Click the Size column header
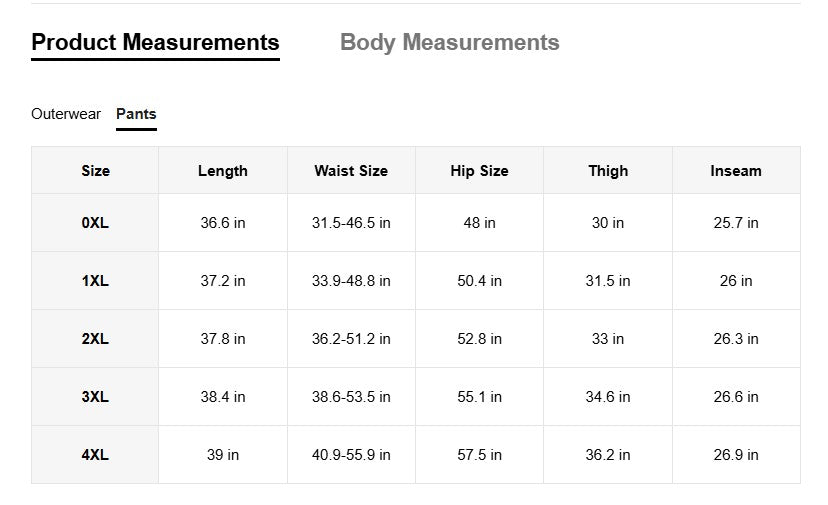The width and height of the screenshot is (828, 505). pyautogui.click(x=95, y=171)
